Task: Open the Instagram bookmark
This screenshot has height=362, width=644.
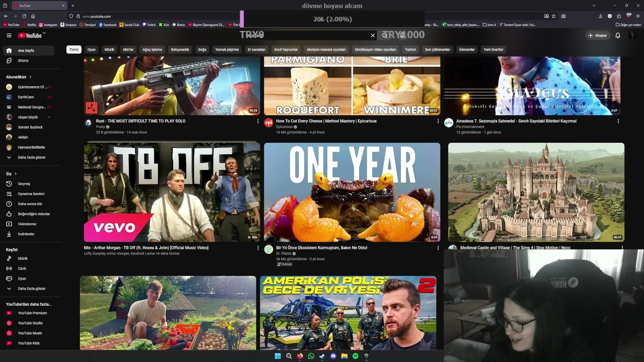Action: tap(48, 25)
